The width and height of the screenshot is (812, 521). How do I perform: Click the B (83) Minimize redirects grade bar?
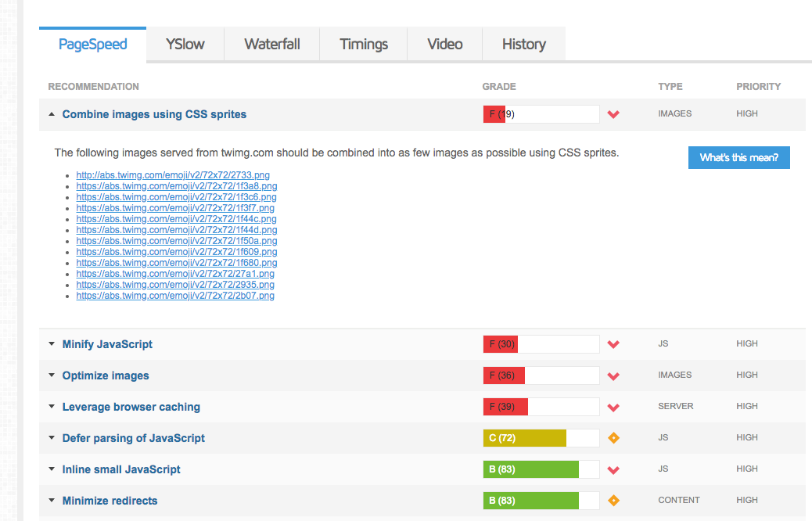pyautogui.click(x=541, y=501)
